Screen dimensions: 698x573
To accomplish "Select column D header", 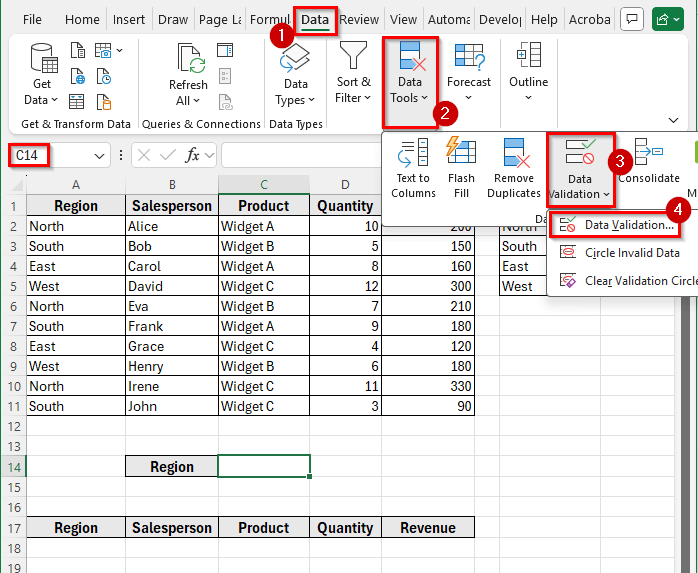I will click(x=345, y=185).
